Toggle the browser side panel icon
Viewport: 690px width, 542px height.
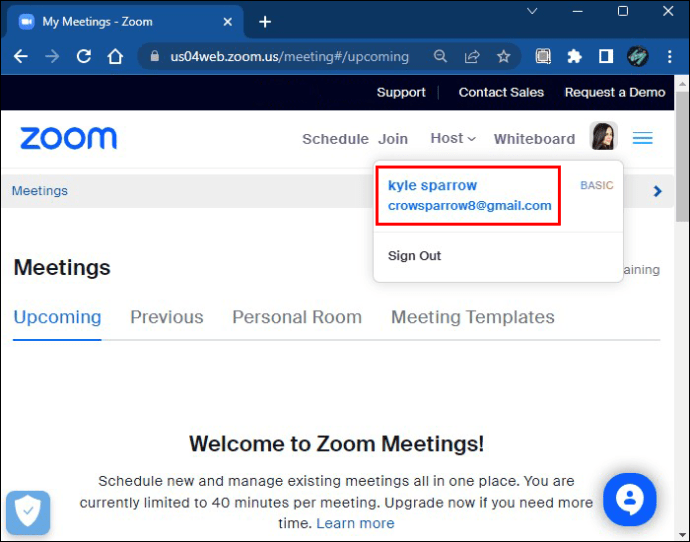[606, 56]
